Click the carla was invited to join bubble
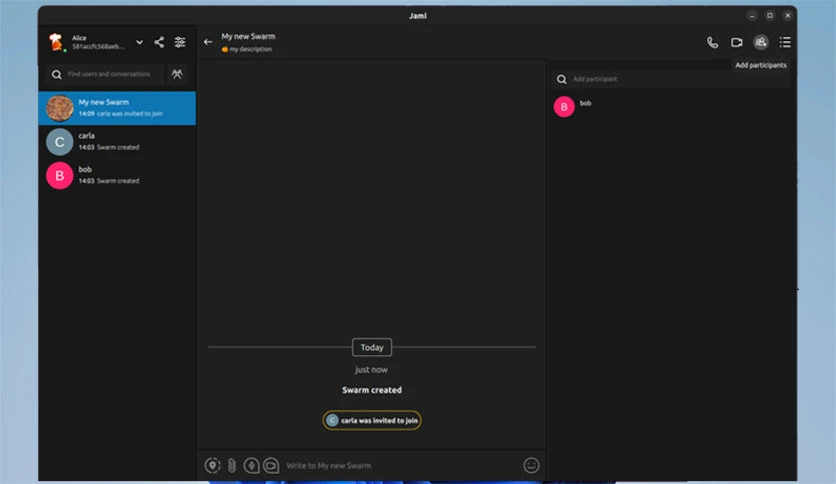The height and width of the screenshot is (484, 836). point(372,421)
